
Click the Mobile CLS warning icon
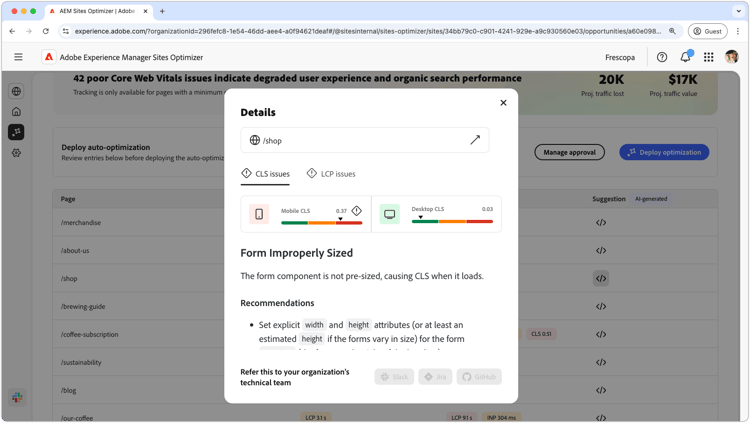pyautogui.click(x=357, y=211)
